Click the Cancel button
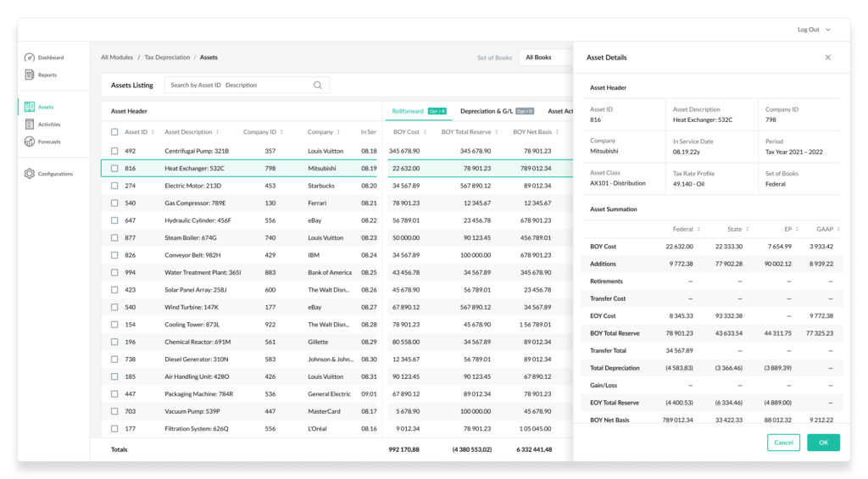Screen dimensions: 868x479 point(783,442)
